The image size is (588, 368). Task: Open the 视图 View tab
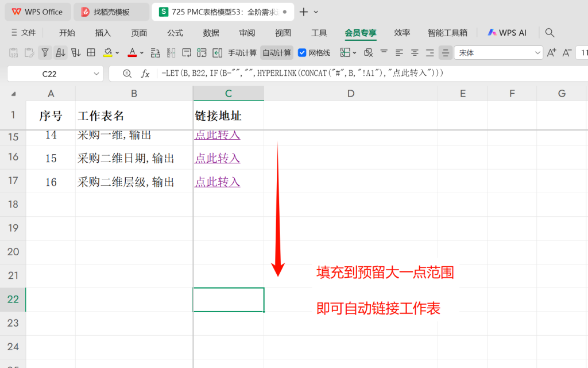tap(283, 33)
